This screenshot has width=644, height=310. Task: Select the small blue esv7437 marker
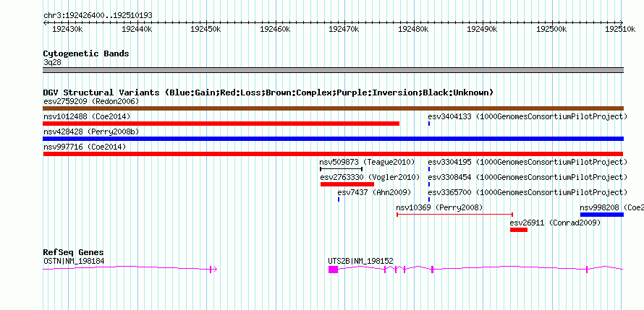point(339,199)
